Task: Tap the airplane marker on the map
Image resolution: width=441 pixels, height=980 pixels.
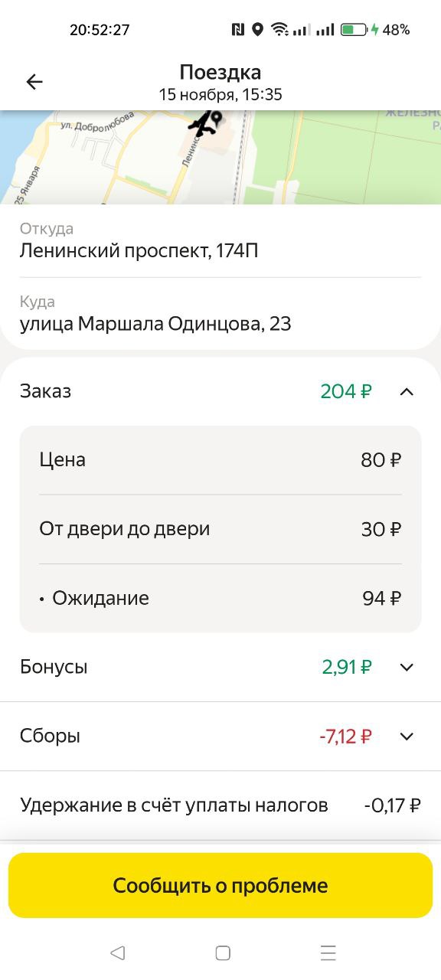Action: click(201, 127)
